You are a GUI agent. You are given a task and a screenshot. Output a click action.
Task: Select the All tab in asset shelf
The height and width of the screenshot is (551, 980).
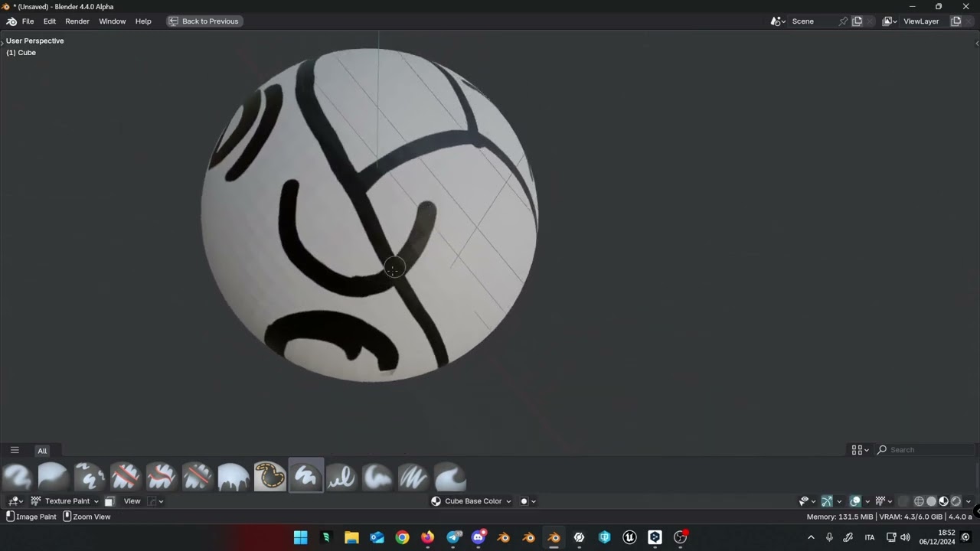coord(42,451)
